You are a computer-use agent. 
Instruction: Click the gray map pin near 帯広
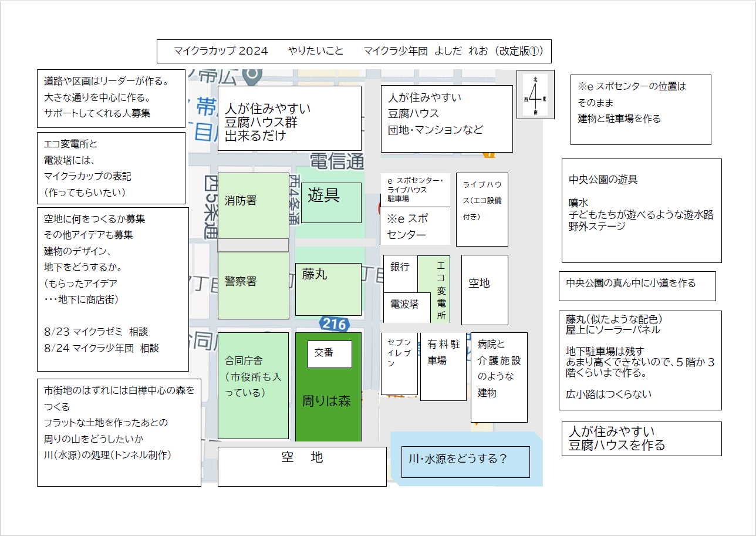tap(253, 75)
